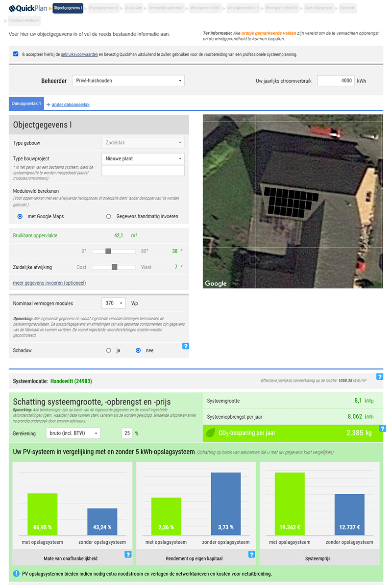Select 'Gegevens handmatig invoeren' radio option
The image size is (392, 585).
[x=109, y=216]
